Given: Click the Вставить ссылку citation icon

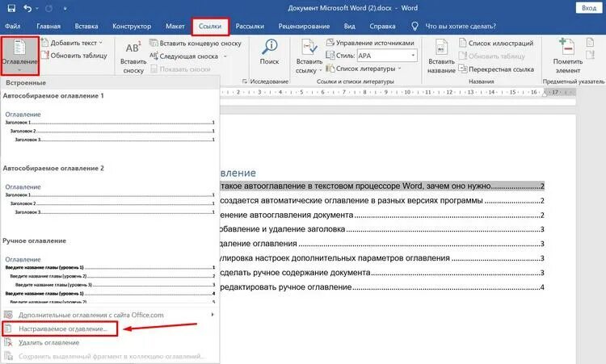Looking at the screenshot, I should point(309,48).
